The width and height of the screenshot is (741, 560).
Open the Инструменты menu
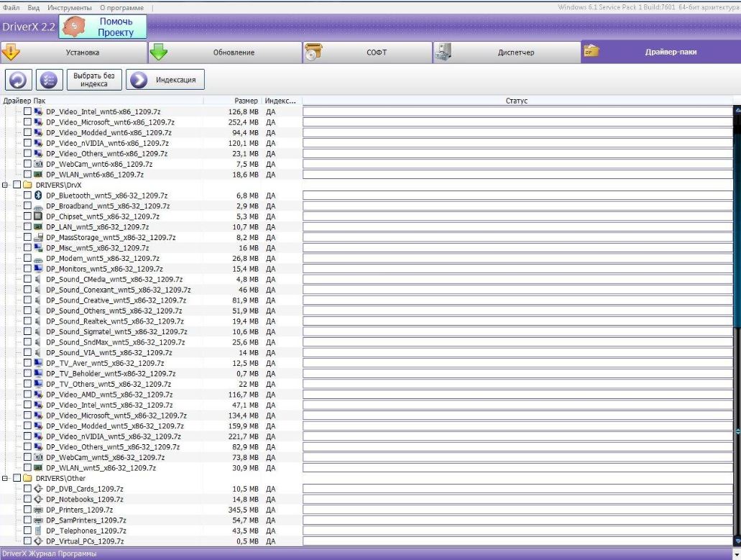tap(70, 7)
